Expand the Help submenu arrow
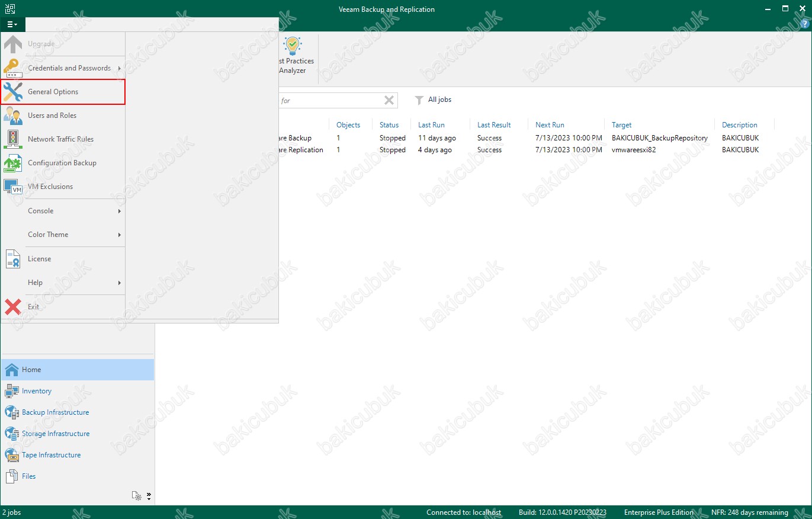The height and width of the screenshot is (519, 812). coord(119,283)
